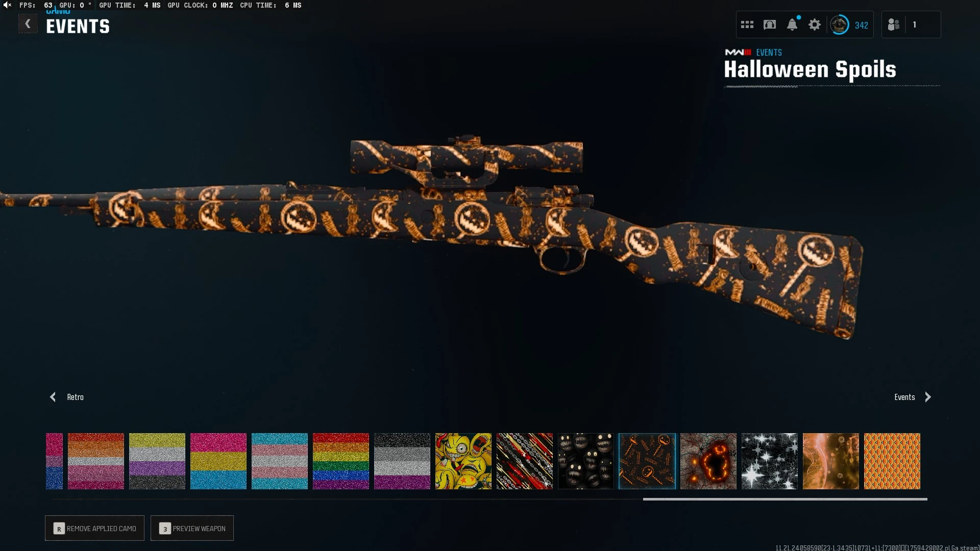Click the muted speaker icon

point(7,5)
